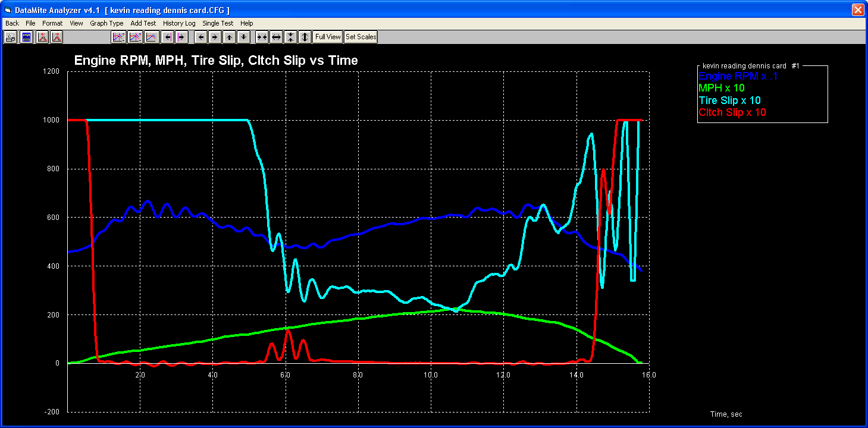Shift graph right with plain right arrow
The image size is (868, 428).
tap(215, 37)
